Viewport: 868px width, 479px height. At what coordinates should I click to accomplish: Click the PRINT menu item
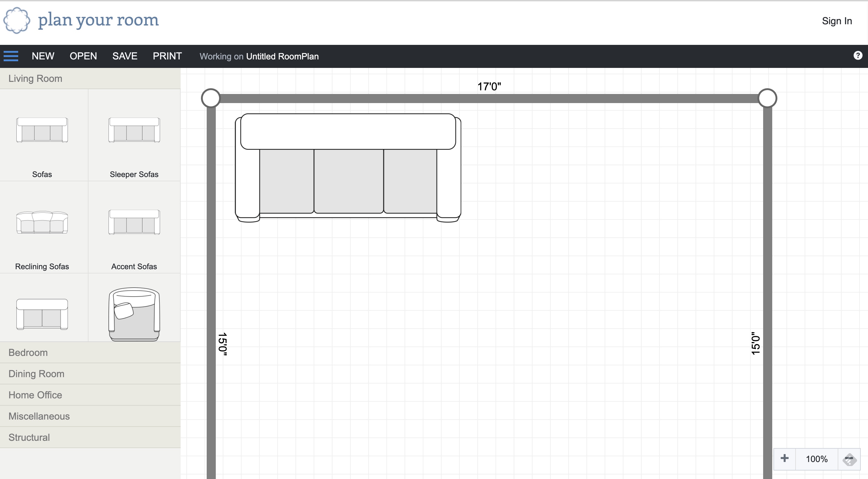pos(167,56)
